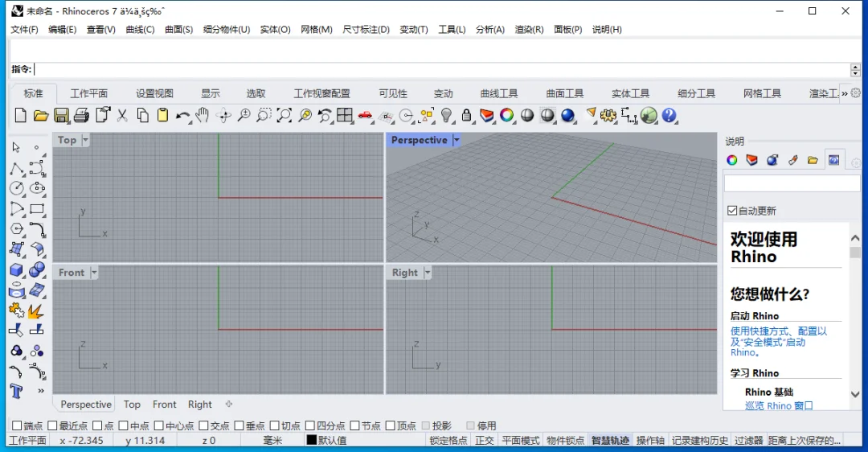The width and height of the screenshot is (868, 452).
Task: Open the Front viewport dropdown arrow
Action: point(94,273)
